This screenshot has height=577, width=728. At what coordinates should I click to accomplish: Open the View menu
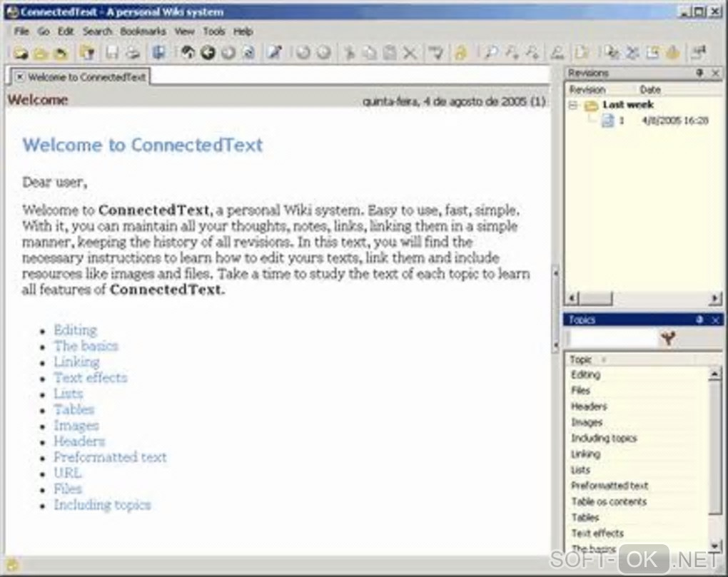184,31
